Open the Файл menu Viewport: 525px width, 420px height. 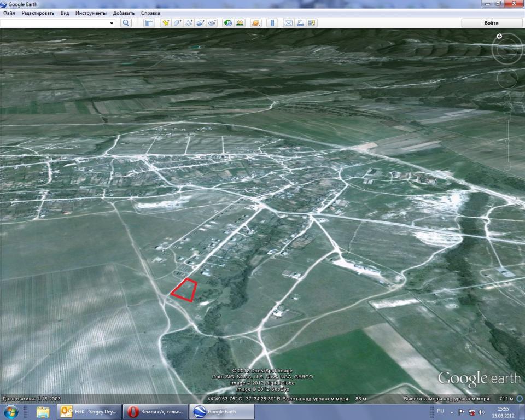click(x=9, y=13)
